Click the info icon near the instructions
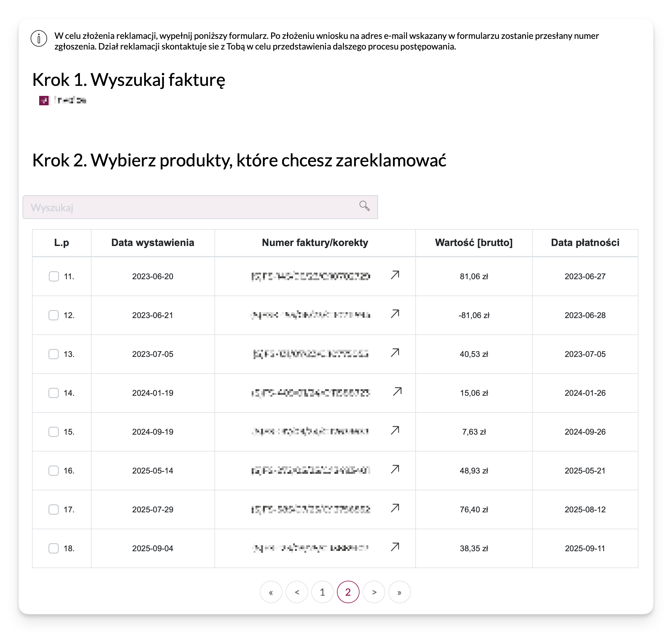Screen dimensions: 672x633 [39, 39]
